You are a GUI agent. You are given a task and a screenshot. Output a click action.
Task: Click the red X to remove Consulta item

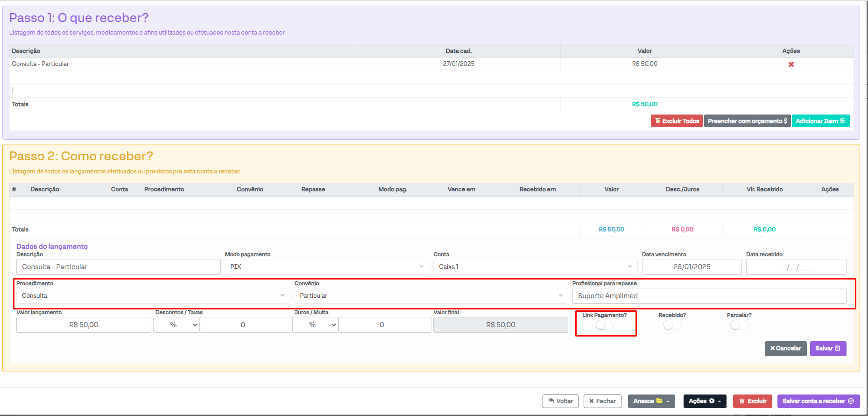pos(791,64)
